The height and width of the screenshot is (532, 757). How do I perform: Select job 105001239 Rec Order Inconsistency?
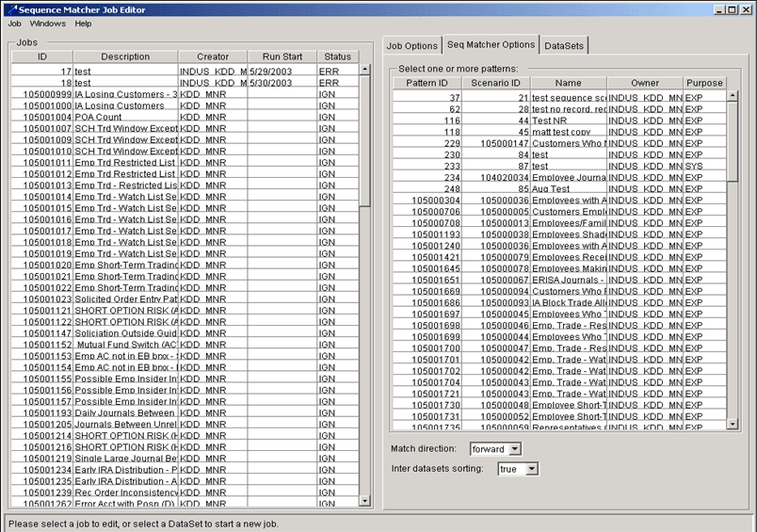185,492
